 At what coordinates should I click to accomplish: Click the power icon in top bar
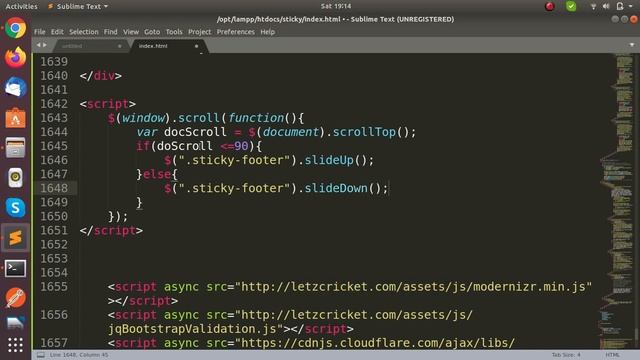tap(620, 6)
